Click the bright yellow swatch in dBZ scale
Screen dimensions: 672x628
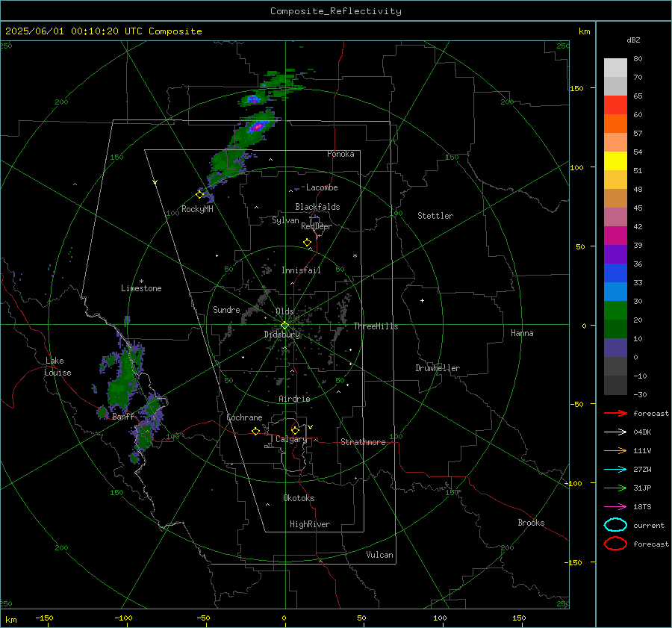(615, 161)
